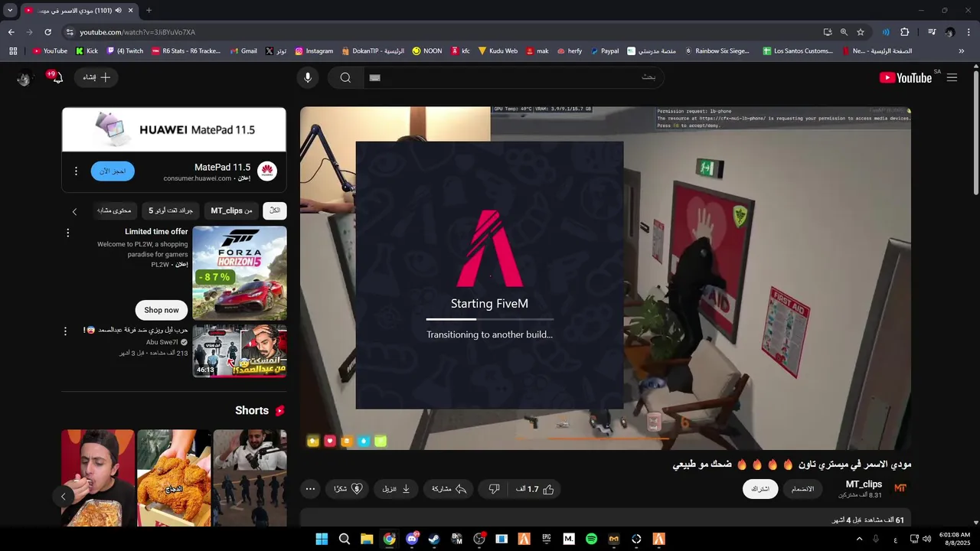
Task: Expand hidden bookmarks chevron
Action: (961, 51)
